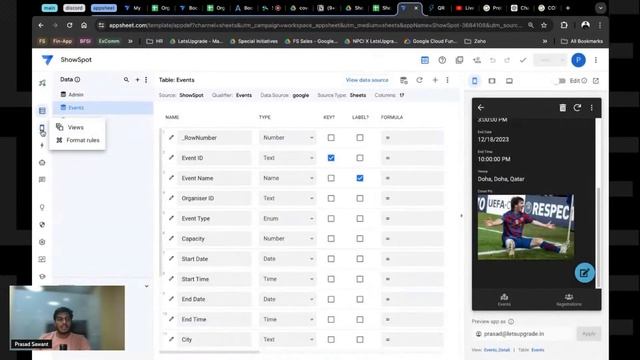Search tables with the Data panel magnifier
The image size is (640, 360).
[x=126, y=80]
